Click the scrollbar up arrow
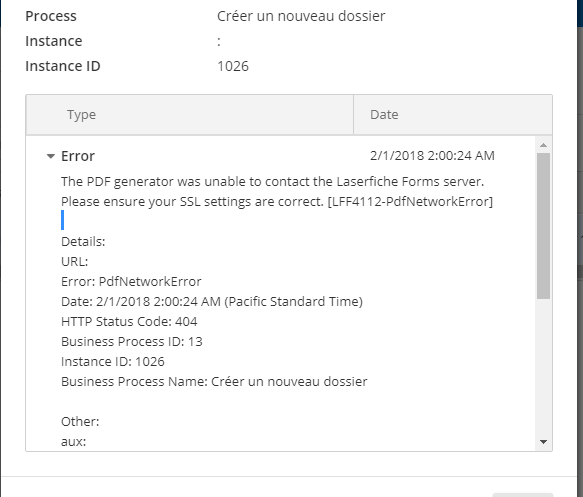The height and width of the screenshot is (497, 583). [x=544, y=145]
